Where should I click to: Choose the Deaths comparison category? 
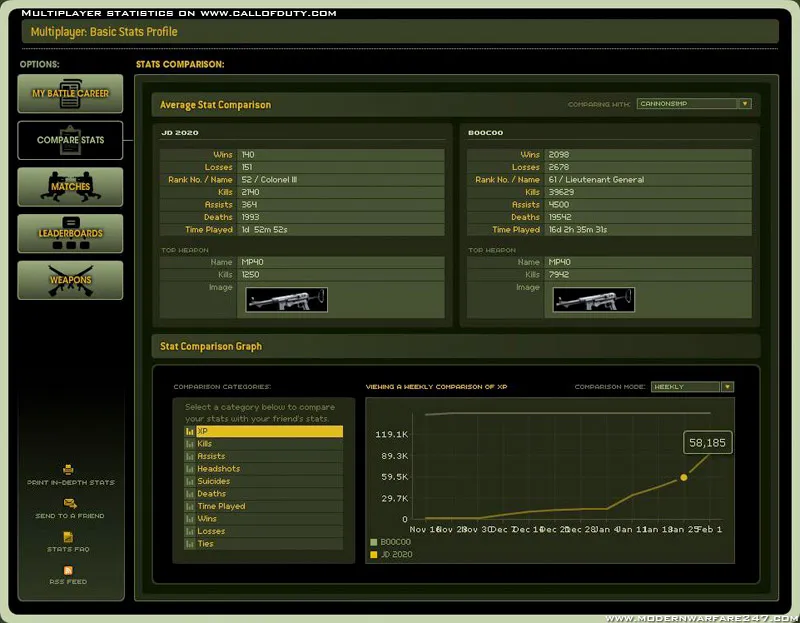pyautogui.click(x=211, y=494)
